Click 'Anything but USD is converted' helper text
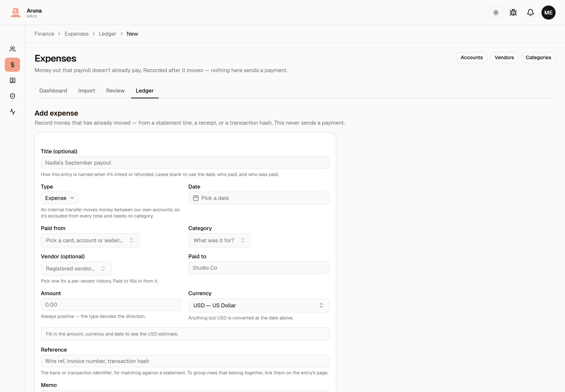Screen dimensions: 565x392 click(x=241, y=318)
